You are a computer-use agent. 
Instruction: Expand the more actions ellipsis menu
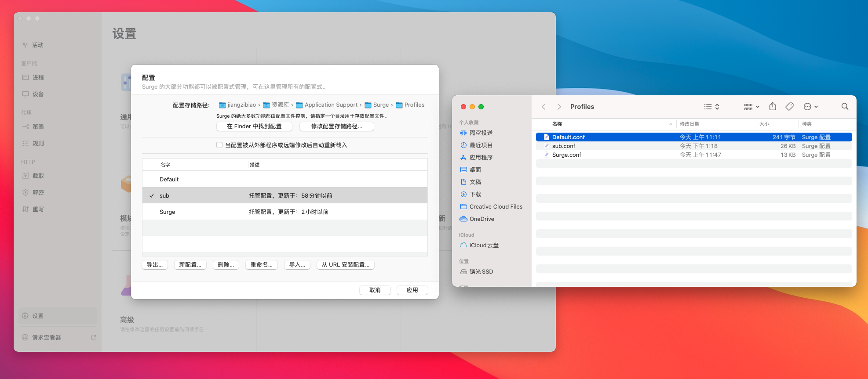[810, 107]
